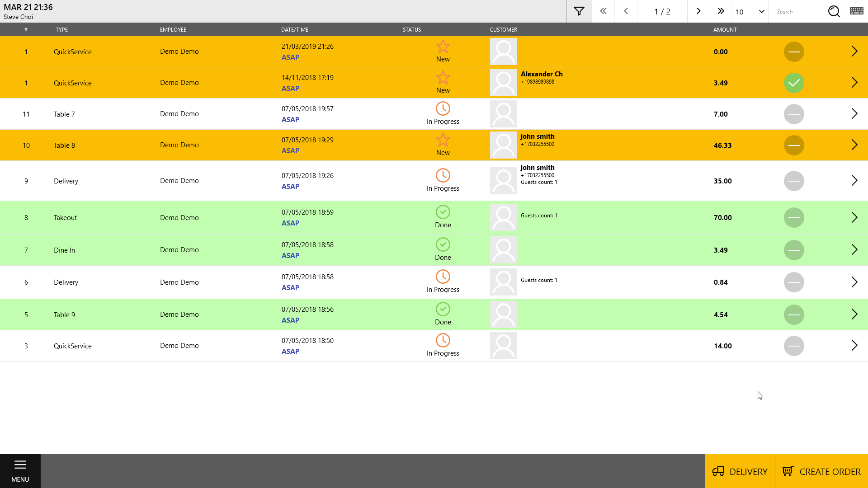Screen dimensions: 868x488
Task: Click john smith customer avatar on Delivery order
Action: click(x=503, y=181)
